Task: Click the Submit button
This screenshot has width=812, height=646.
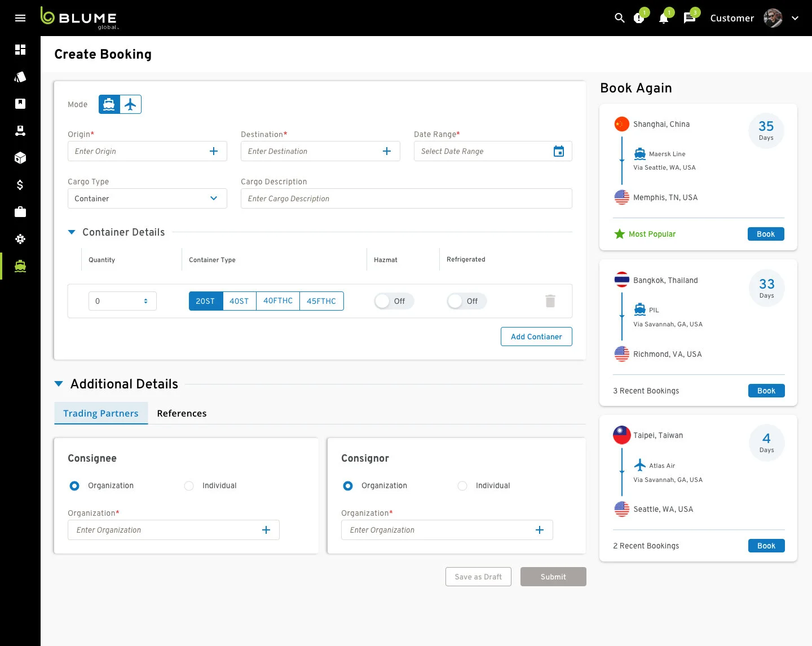Action: coord(553,577)
